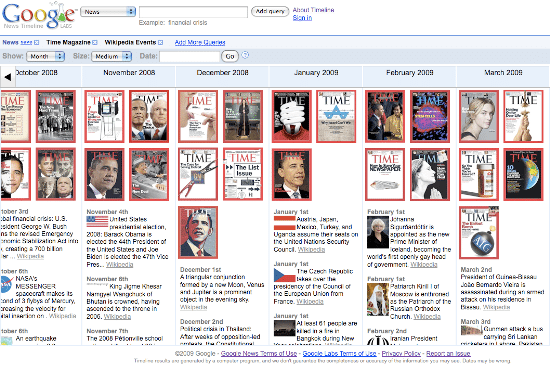Click the Date input field
The width and height of the screenshot is (550, 370).
(189, 56)
